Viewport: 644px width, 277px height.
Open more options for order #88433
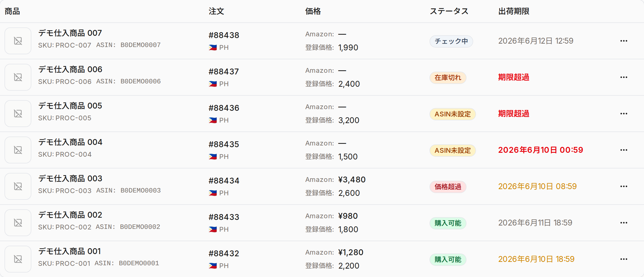click(624, 223)
